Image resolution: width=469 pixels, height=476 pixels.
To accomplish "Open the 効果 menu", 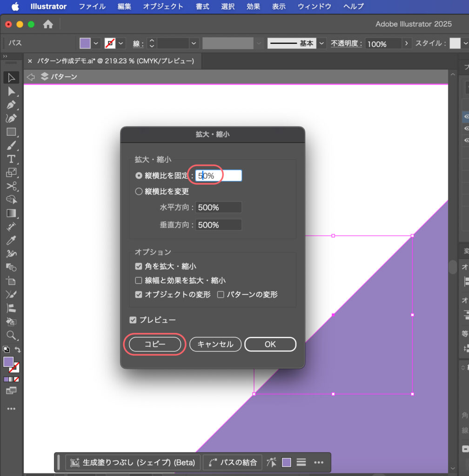I will click(253, 7).
